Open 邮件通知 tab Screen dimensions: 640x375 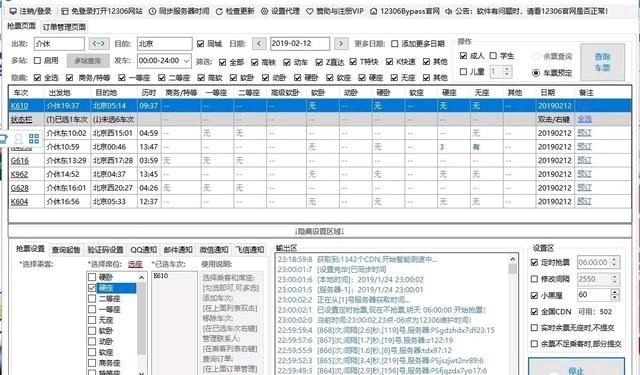point(178,249)
